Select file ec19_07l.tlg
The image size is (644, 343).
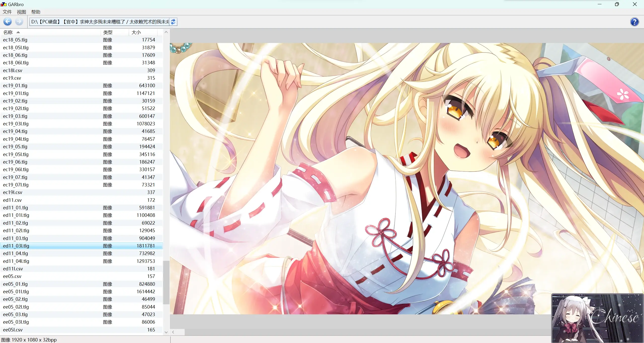81,185
